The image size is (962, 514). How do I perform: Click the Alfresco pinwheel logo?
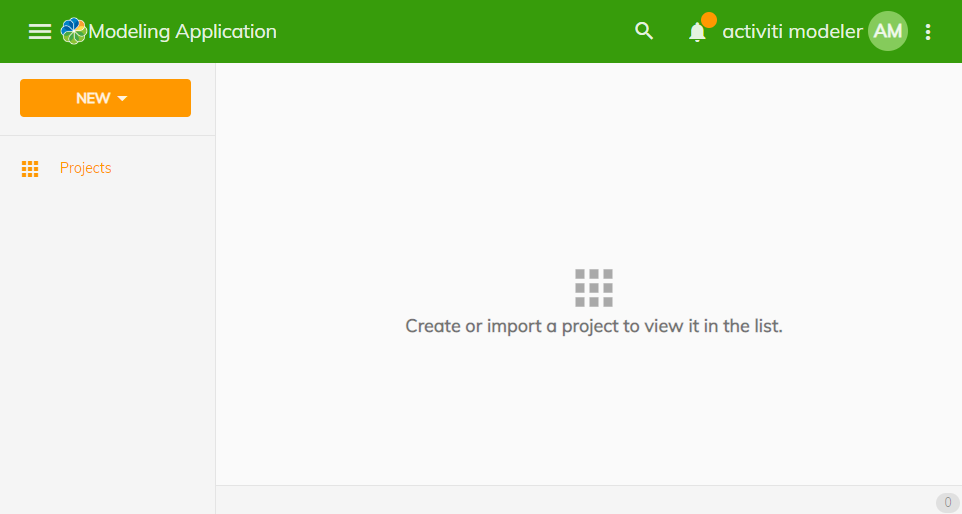[x=74, y=31]
